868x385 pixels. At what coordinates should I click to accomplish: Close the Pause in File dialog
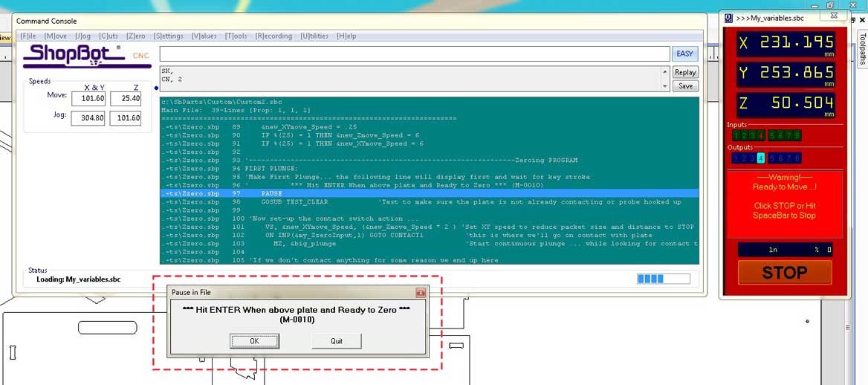[421, 292]
